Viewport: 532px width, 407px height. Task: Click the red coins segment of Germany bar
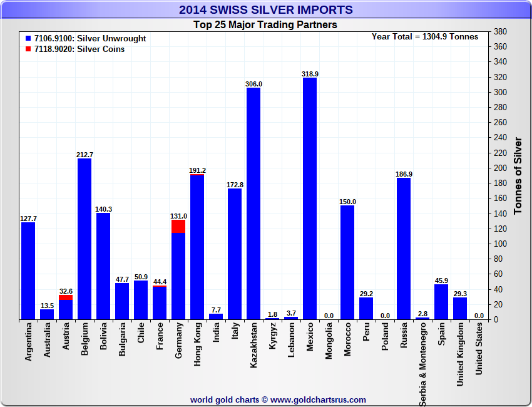(x=178, y=227)
